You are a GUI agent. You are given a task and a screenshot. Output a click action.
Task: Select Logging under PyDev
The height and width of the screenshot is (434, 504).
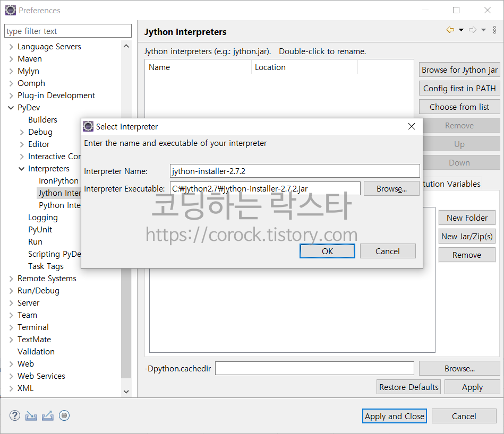click(x=42, y=218)
